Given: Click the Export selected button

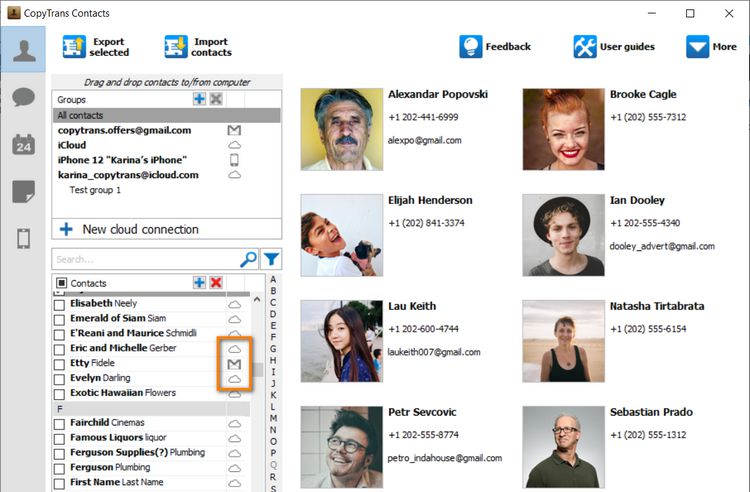Looking at the screenshot, I should tap(96, 47).
